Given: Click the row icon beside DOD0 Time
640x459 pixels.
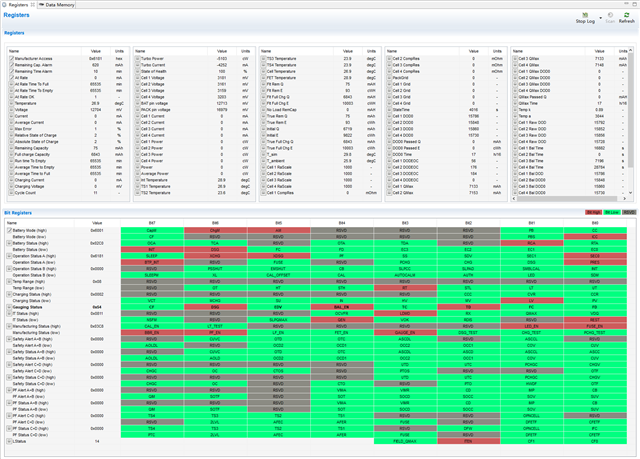Looking at the screenshot, I should [389, 154].
